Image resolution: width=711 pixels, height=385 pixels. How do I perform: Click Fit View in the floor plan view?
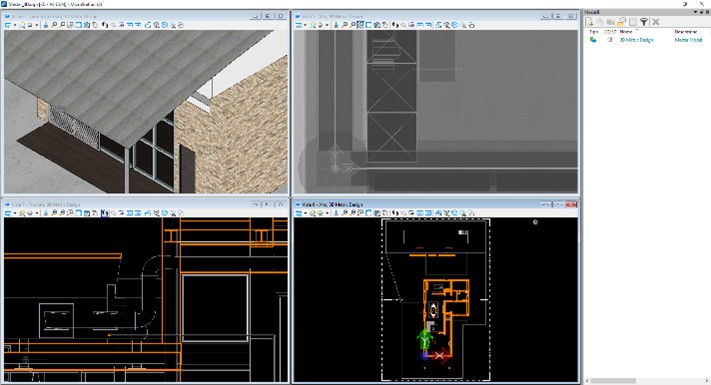[368, 212]
